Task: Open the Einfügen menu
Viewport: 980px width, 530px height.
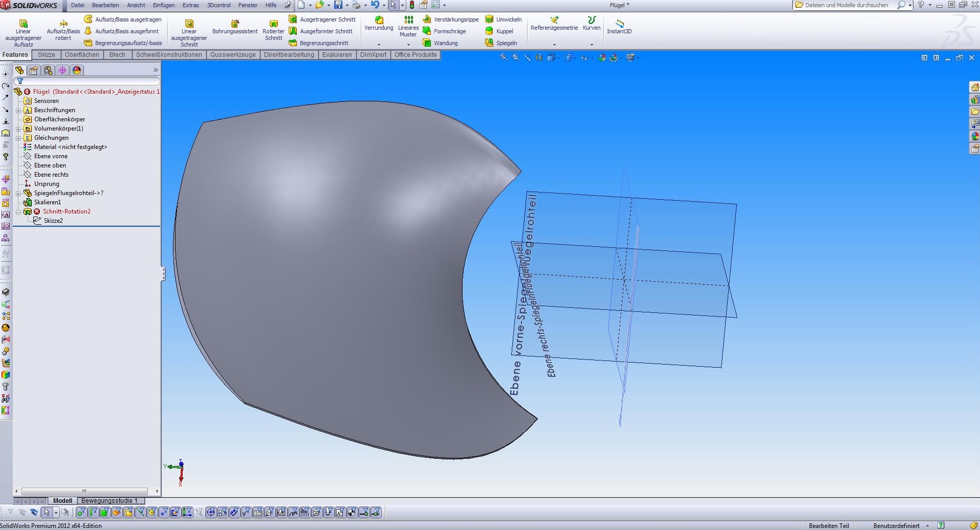Action: pos(163,5)
